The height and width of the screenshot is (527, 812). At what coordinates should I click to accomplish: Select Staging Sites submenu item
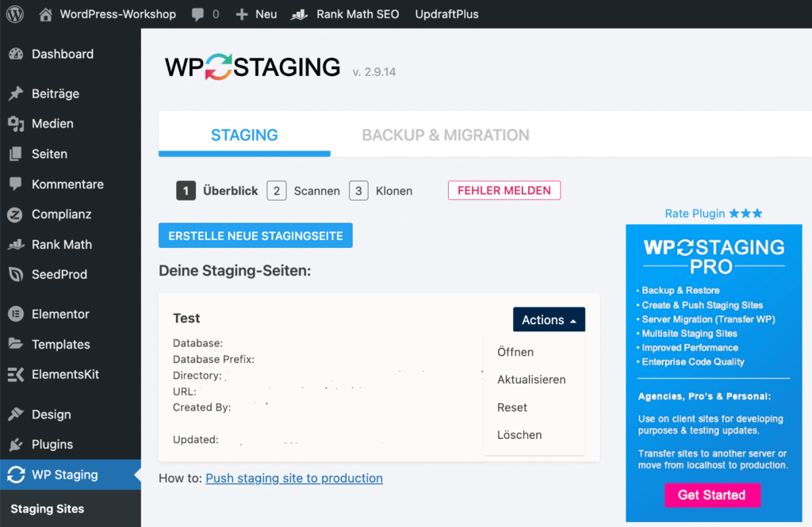[x=47, y=509]
